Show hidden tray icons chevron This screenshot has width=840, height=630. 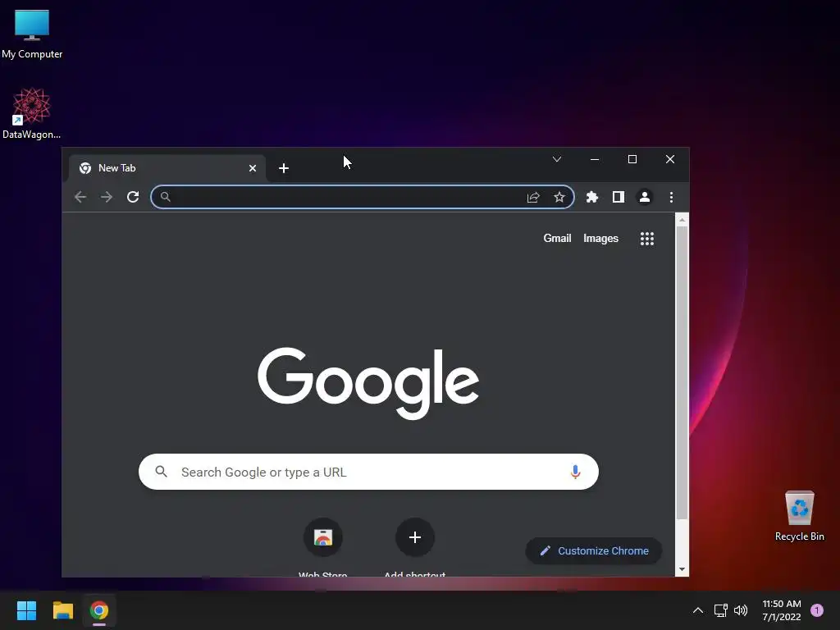[x=698, y=610]
